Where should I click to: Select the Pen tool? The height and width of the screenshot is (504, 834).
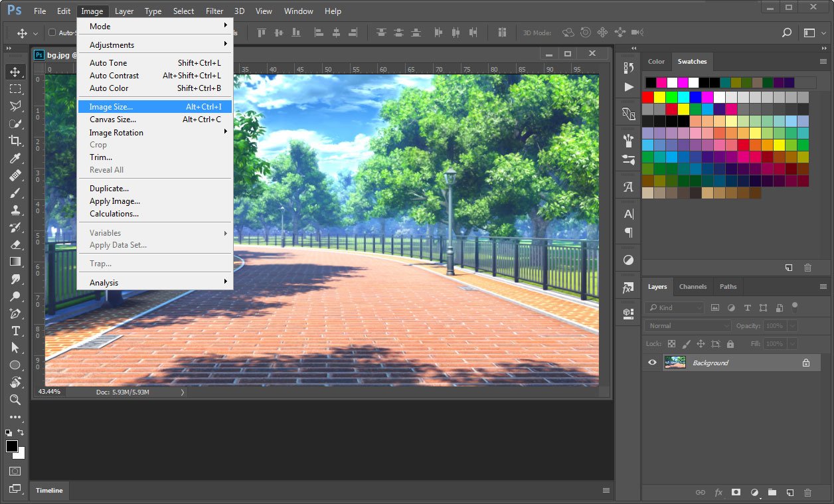[15, 313]
